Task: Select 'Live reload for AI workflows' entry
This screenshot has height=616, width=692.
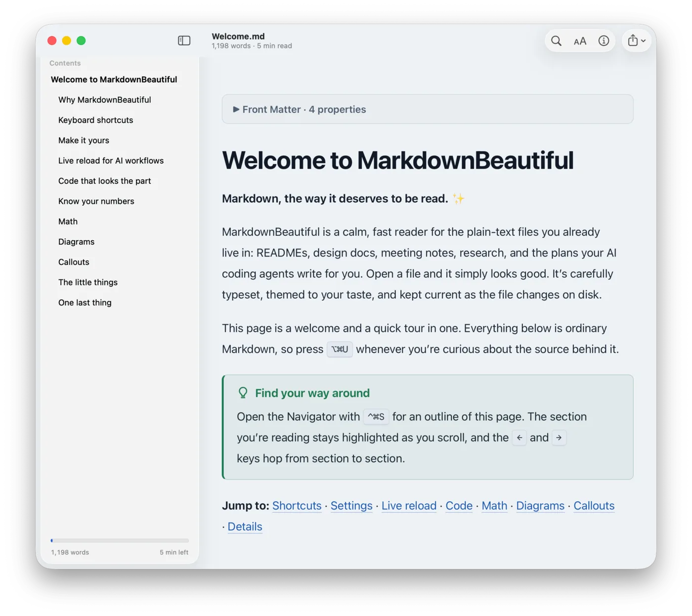Action: (x=111, y=161)
